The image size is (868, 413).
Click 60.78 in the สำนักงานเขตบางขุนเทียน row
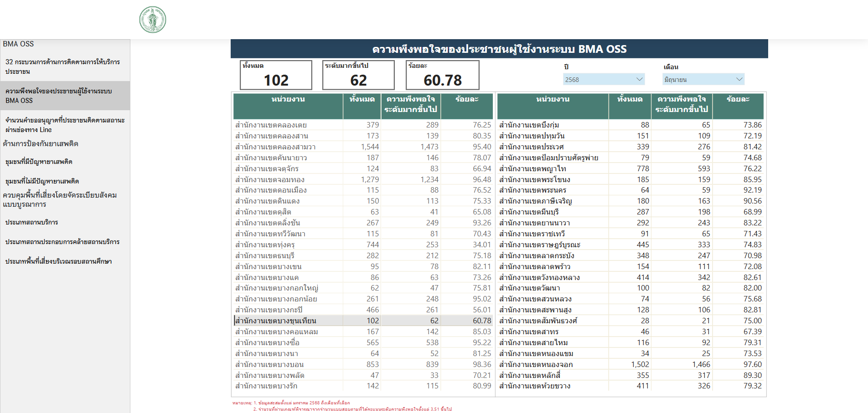(x=482, y=321)
